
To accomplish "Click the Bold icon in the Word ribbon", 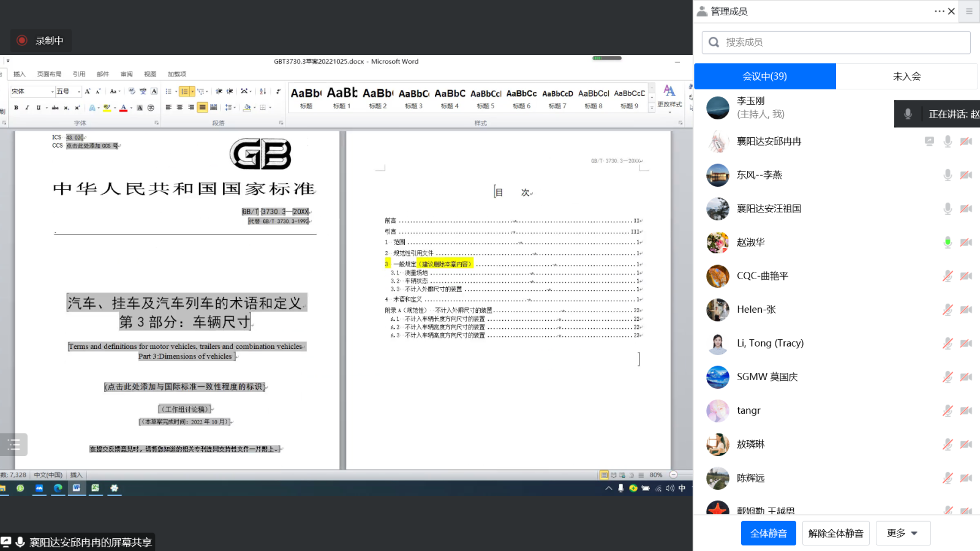I will [16, 108].
